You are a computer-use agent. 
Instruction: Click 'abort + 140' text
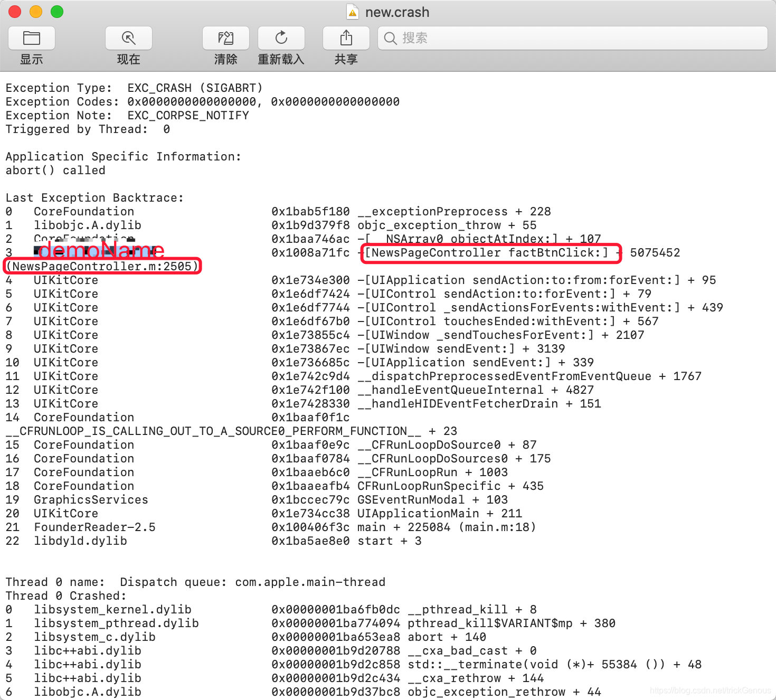click(447, 637)
